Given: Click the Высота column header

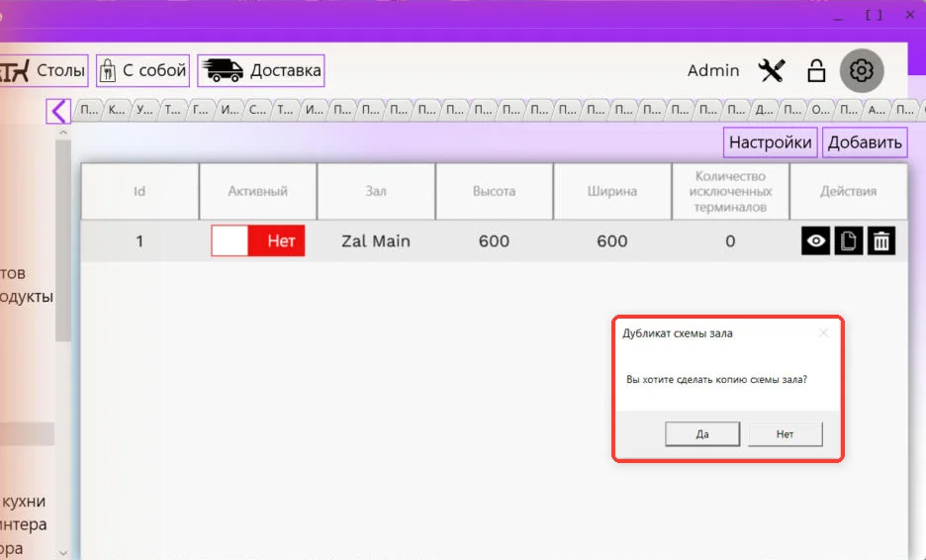Looking at the screenshot, I should click(494, 191).
